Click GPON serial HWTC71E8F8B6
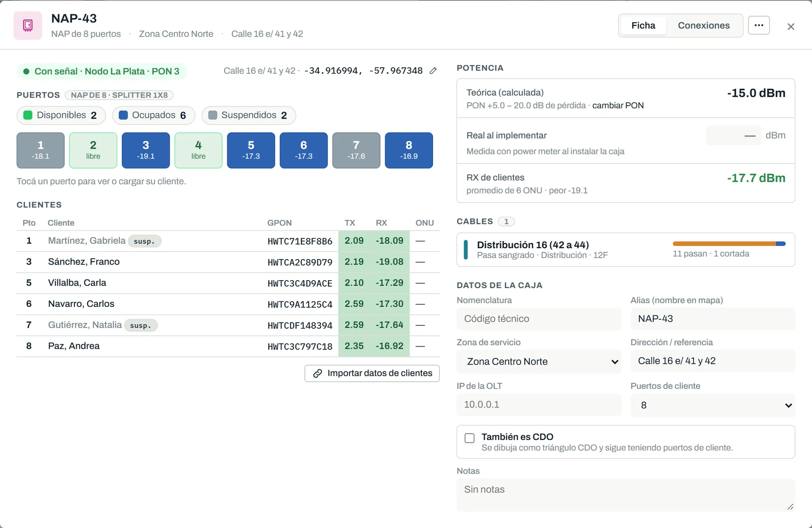 pos(300,241)
